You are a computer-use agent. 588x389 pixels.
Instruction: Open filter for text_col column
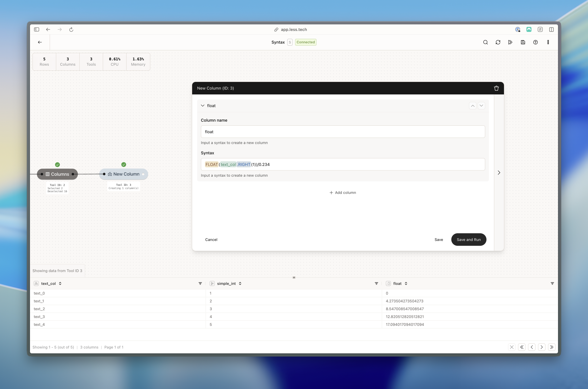click(x=200, y=284)
